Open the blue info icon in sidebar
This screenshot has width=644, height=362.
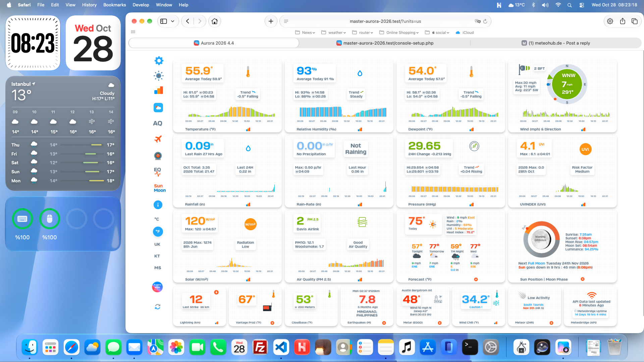[x=158, y=204]
